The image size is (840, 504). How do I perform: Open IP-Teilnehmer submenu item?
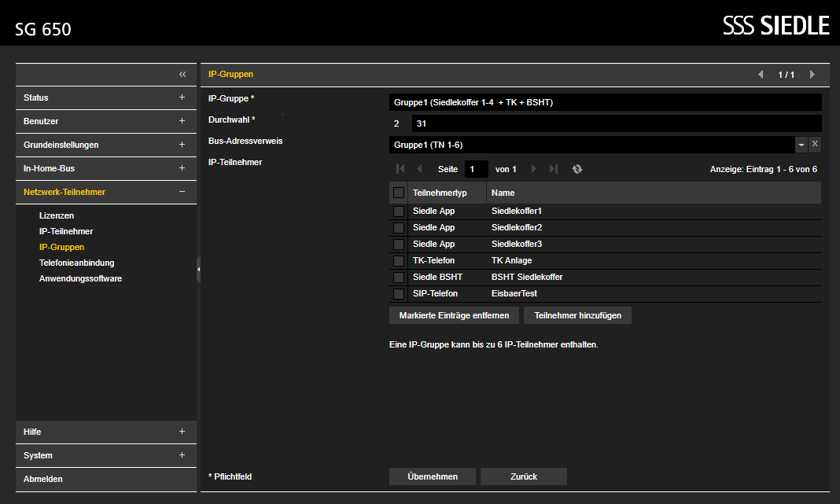click(x=66, y=231)
